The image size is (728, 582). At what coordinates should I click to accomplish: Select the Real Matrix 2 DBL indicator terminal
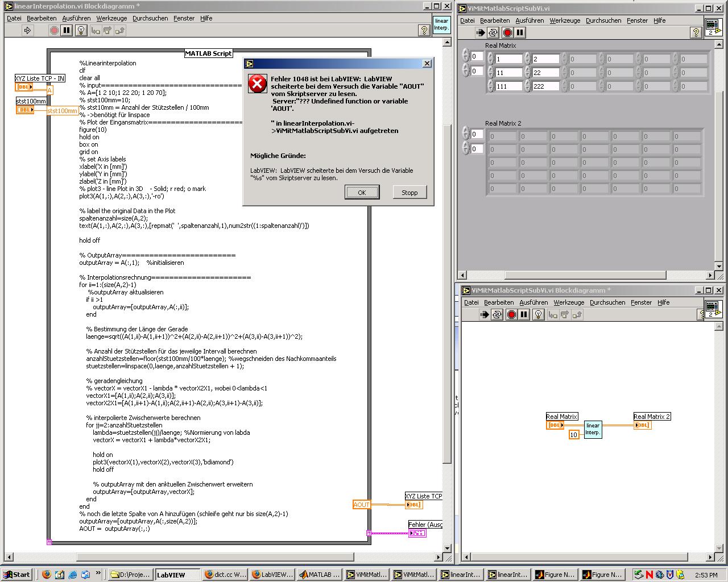(643, 425)
